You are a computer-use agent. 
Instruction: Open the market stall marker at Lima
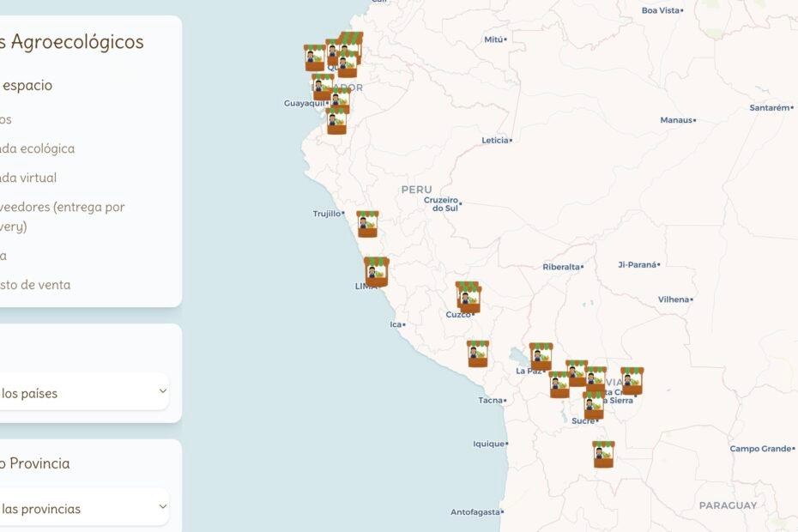(376, 271)
